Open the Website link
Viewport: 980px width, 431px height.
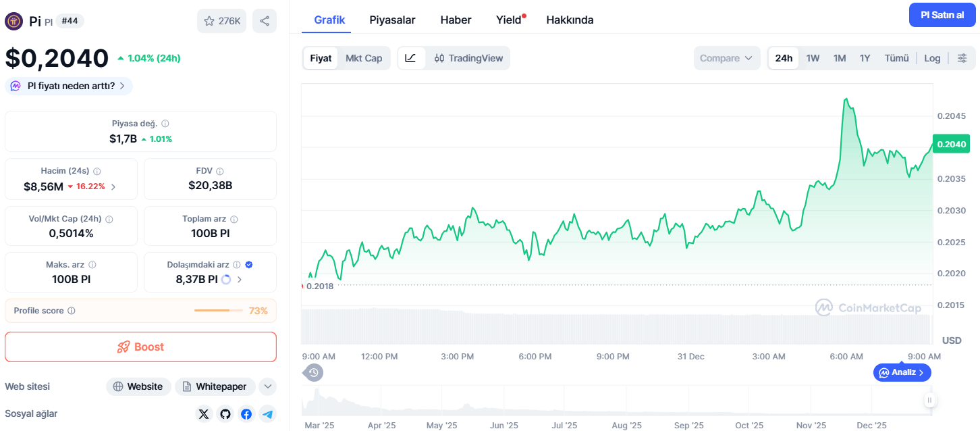[138, 386]
